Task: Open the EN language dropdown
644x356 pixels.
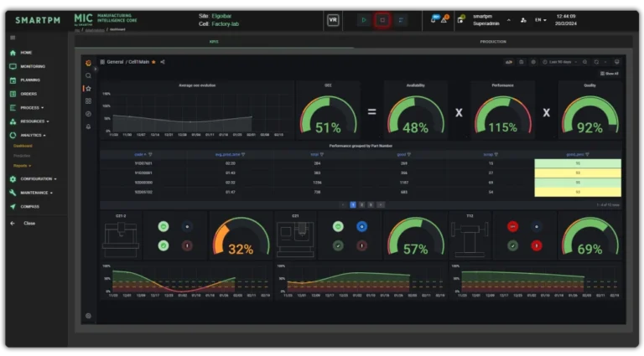Action: (x=540, y=20)
